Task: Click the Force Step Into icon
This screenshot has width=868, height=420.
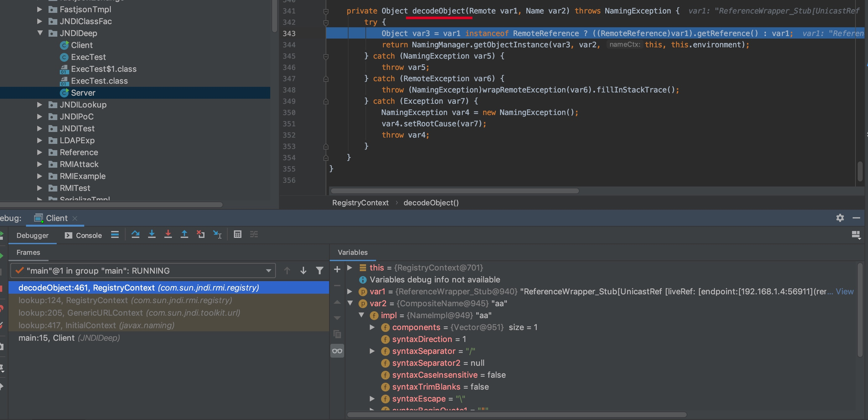Action: 168,234
